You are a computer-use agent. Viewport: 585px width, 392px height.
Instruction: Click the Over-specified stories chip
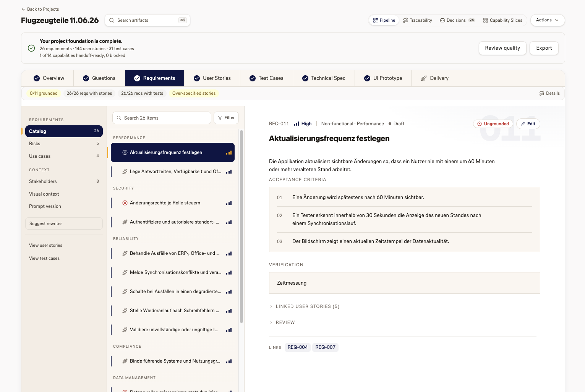click(x=194, y=93)
